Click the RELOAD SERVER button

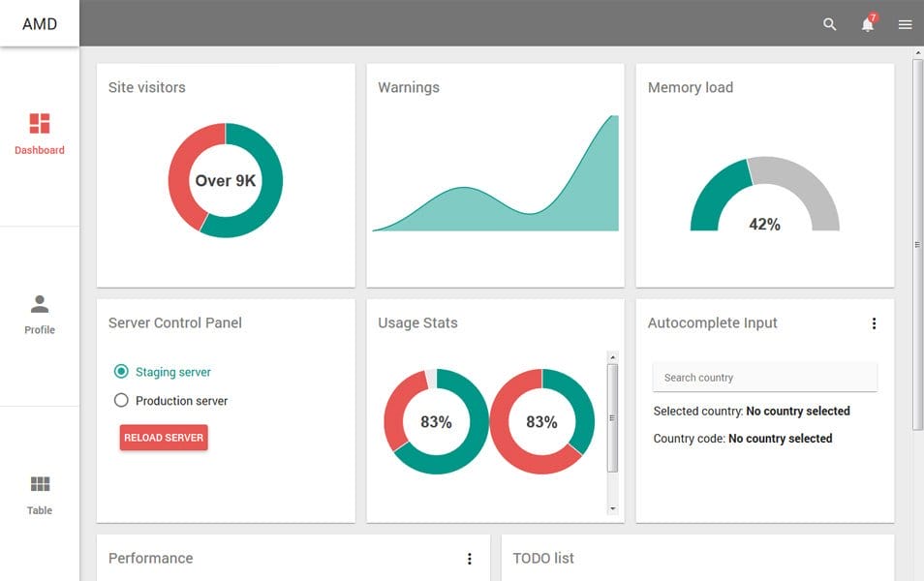pos(163,437)
